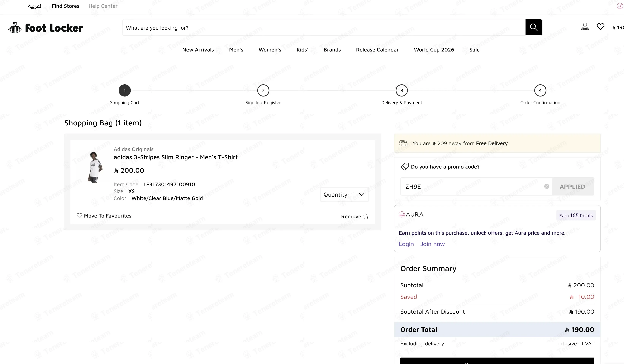Viewport: 624px width, 364px height.
Task: Click Aura Login link
Action: pos(406,244)
